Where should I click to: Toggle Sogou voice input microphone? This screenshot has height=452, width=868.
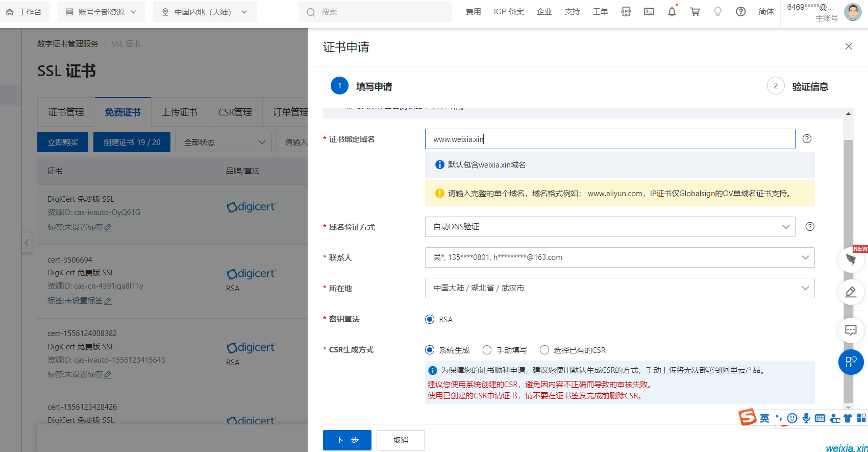pyautogui.click(x=806, y=418)
